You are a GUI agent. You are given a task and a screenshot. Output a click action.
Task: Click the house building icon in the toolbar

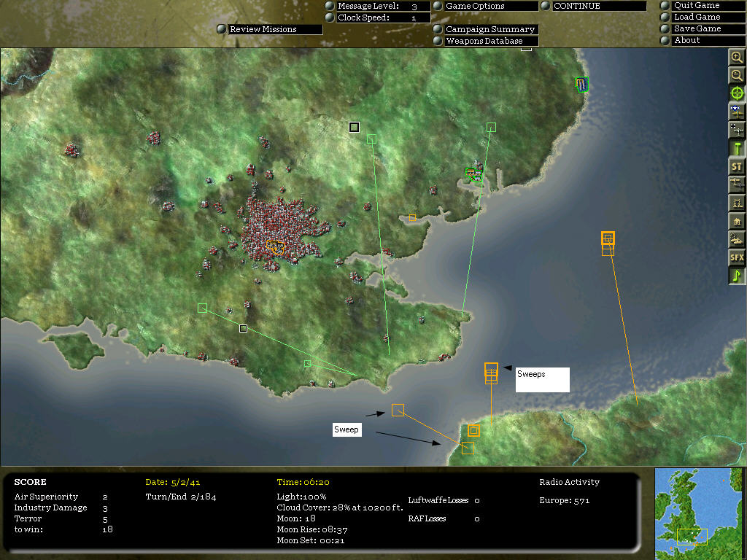pos(737,221)
